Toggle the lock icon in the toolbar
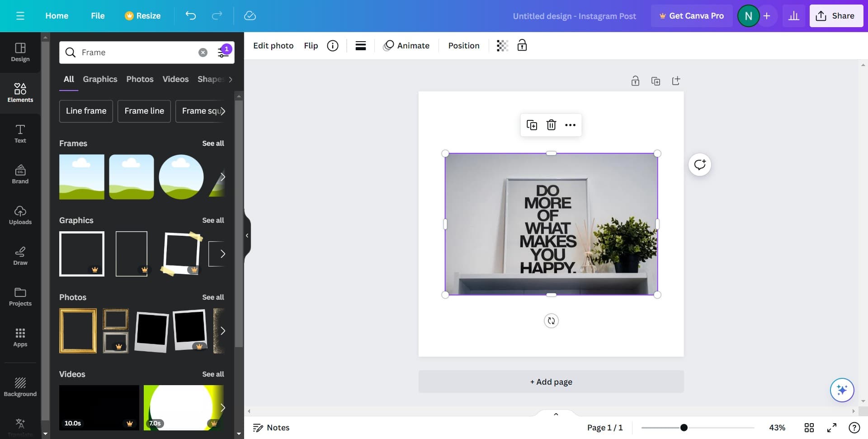The image size is (868, 439). tap(522, 46)
